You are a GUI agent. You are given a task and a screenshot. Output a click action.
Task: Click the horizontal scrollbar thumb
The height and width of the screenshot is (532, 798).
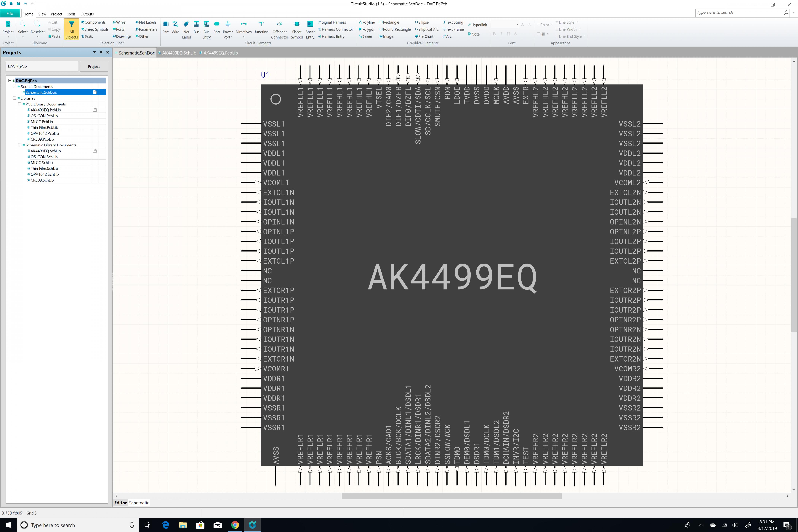(x=452, y=496)
